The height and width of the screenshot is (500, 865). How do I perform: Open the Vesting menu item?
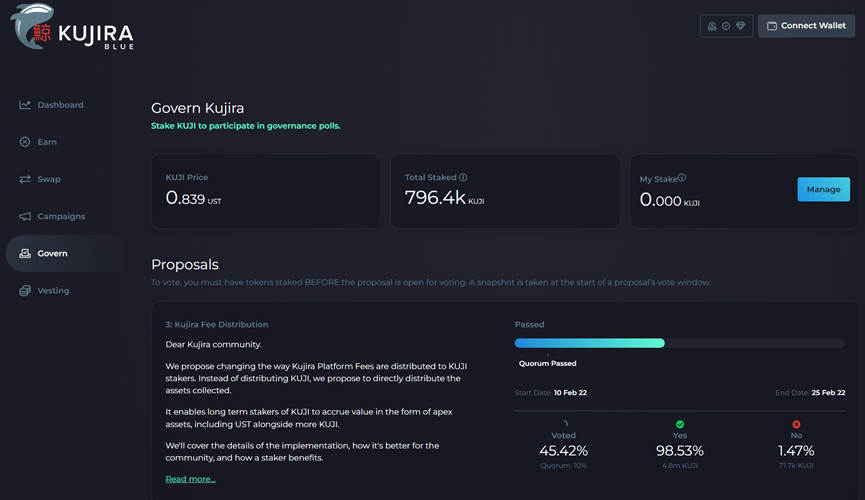[x=44, y=290]
